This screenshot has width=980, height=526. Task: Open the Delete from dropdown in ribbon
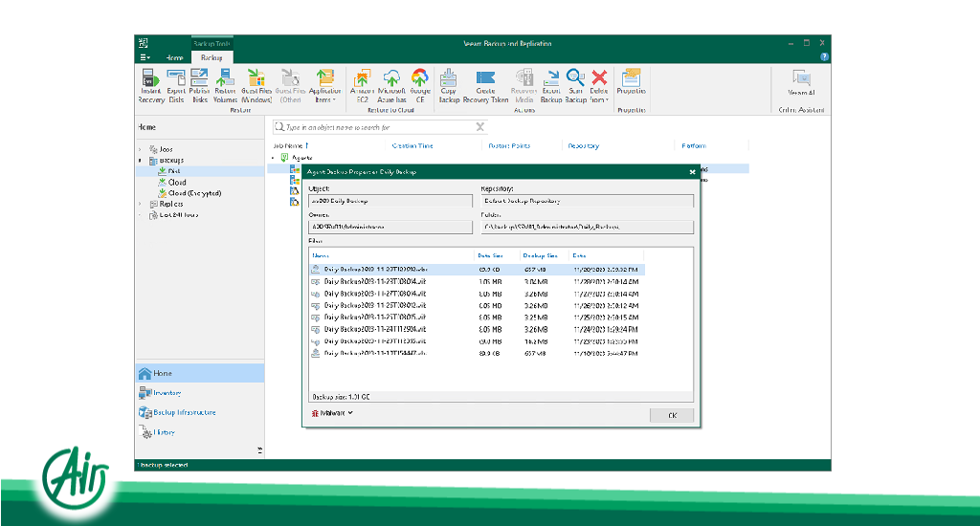pyautogui.click(x=599, y=85)
